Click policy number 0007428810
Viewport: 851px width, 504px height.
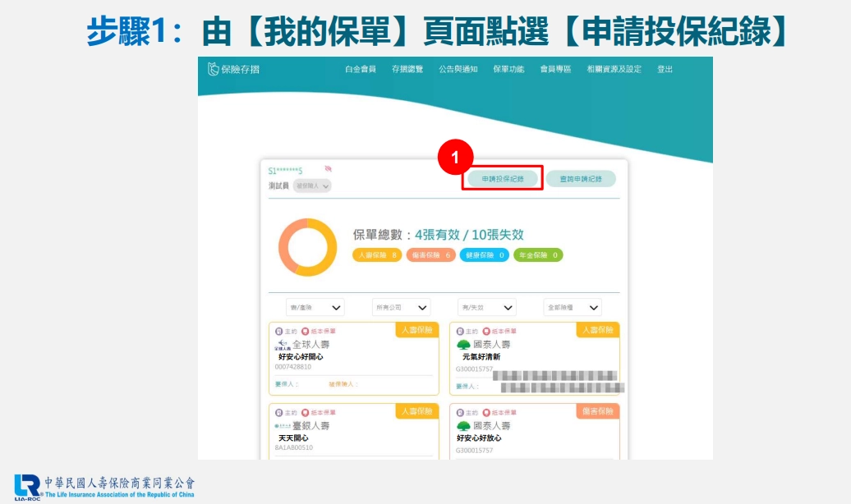pyautogui.click(x=293, y=367)
